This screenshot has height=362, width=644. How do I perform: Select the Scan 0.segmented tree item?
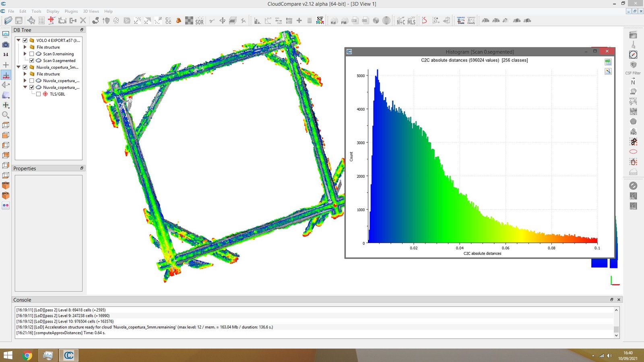click(59, 61)
